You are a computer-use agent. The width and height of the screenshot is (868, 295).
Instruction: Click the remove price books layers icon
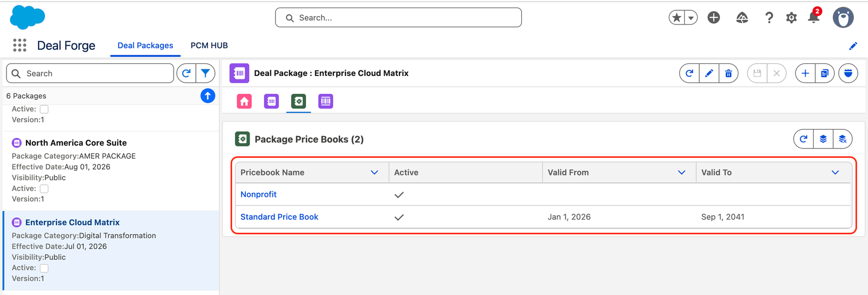pos(843,139)
